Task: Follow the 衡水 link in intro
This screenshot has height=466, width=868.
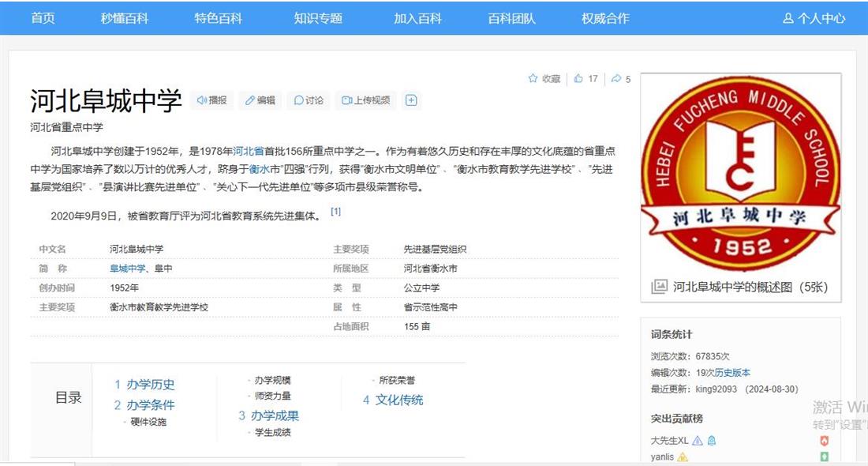Action: [259, 170]
